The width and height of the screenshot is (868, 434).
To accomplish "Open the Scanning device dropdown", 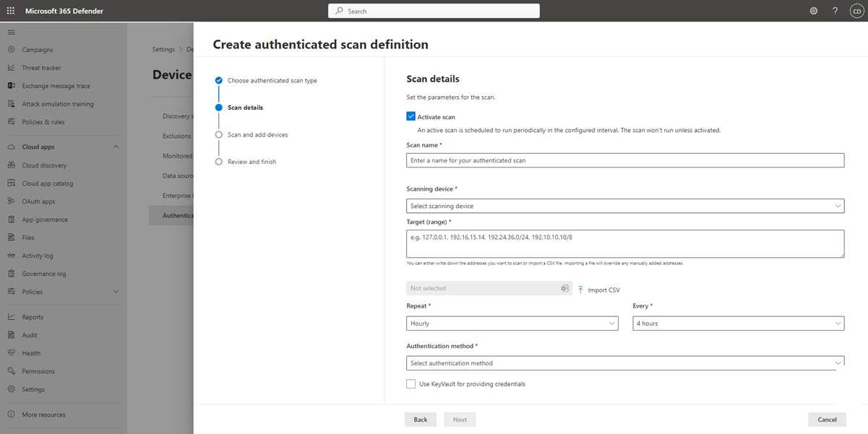I will click(624, 206).
